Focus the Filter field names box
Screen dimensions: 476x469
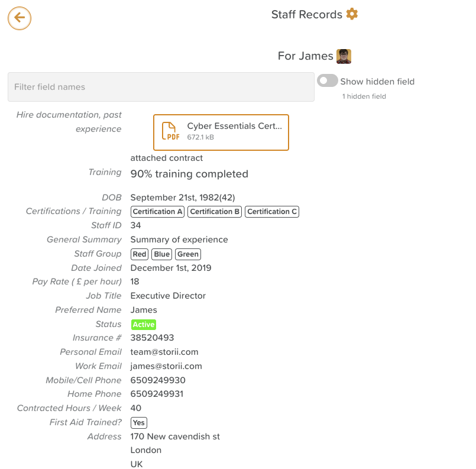[x=161, y=87]
